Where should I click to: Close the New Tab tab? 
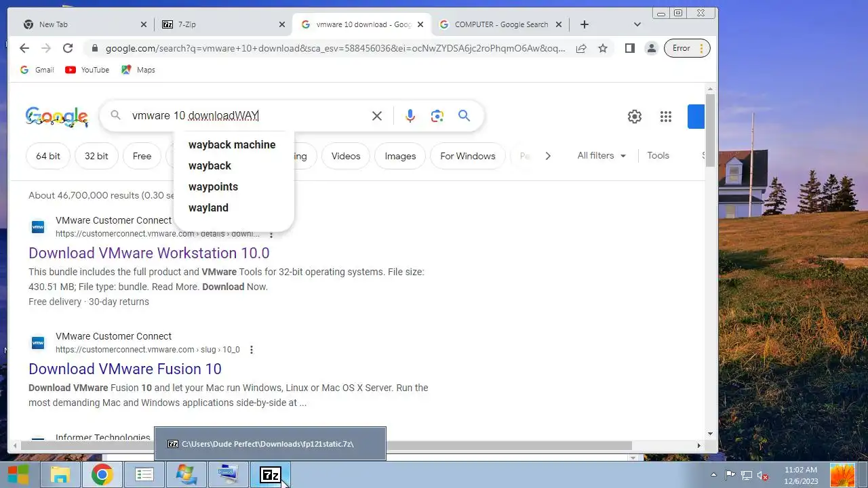click(144, 24)
